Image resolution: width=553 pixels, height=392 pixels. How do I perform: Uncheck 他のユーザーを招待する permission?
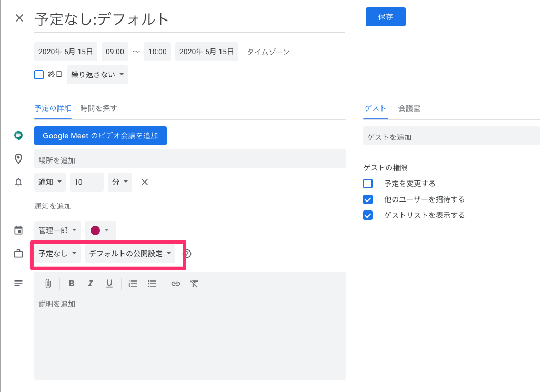click(368, 199)
